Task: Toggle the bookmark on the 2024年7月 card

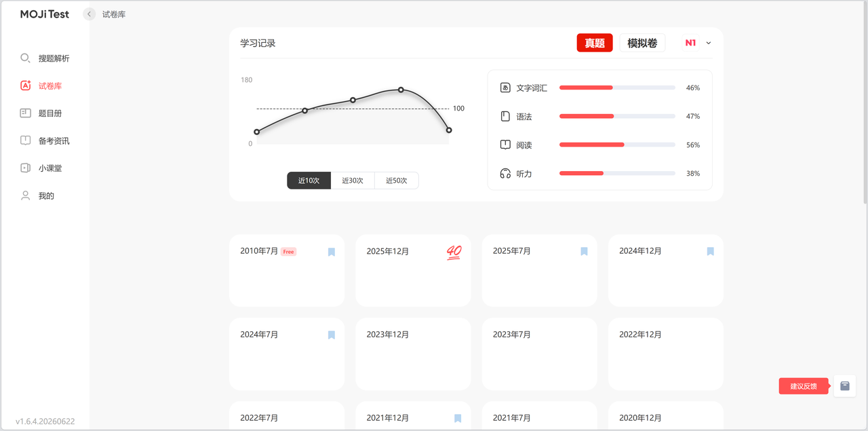Action: [x=332, y=335]
